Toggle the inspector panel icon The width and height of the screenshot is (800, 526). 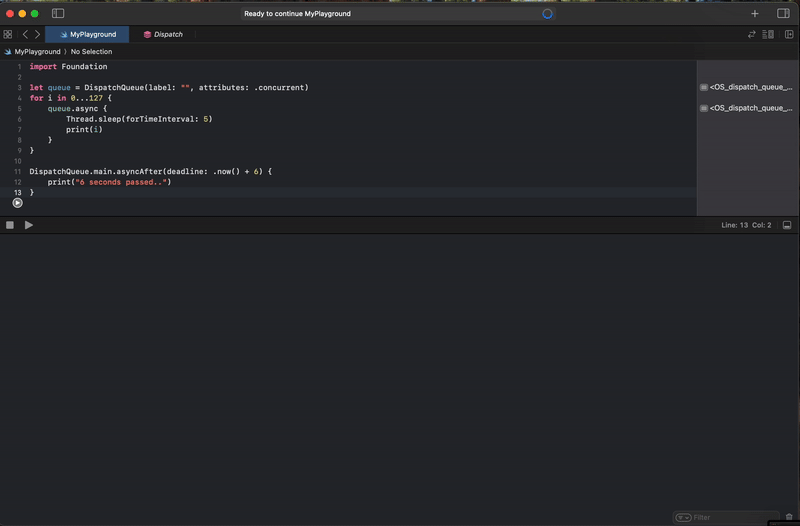(x=783, y=14)
